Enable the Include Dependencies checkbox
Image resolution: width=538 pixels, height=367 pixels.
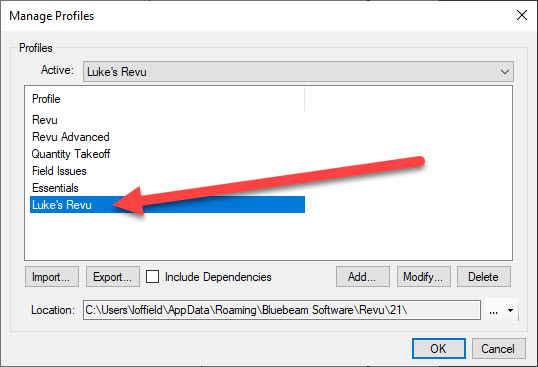[152, 276]
